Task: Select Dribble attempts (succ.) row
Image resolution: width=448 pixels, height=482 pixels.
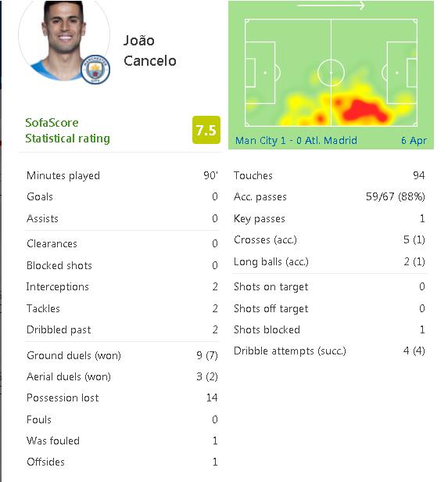Action: point(329,351)
